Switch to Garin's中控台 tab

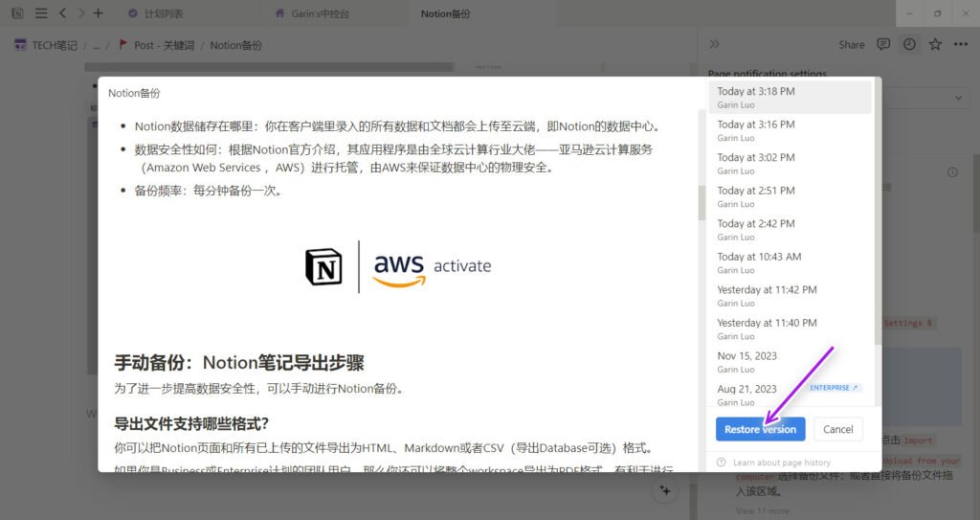click(313, 13)
